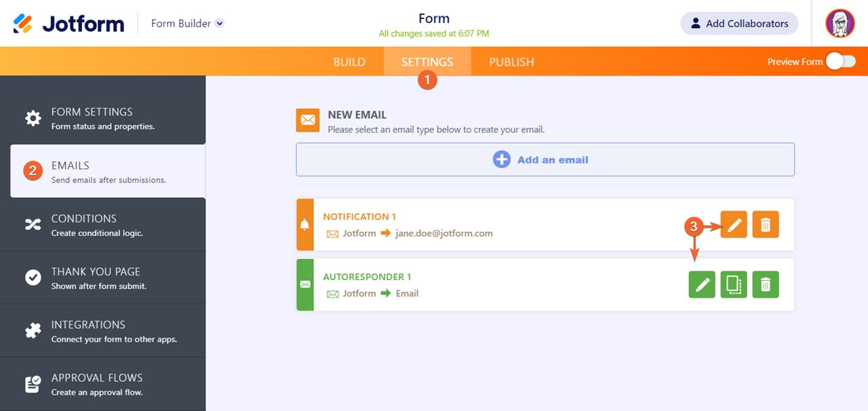Edit Autoresponder 1 with pencil icon
The image size is (868, 411).
pos(702,285)
